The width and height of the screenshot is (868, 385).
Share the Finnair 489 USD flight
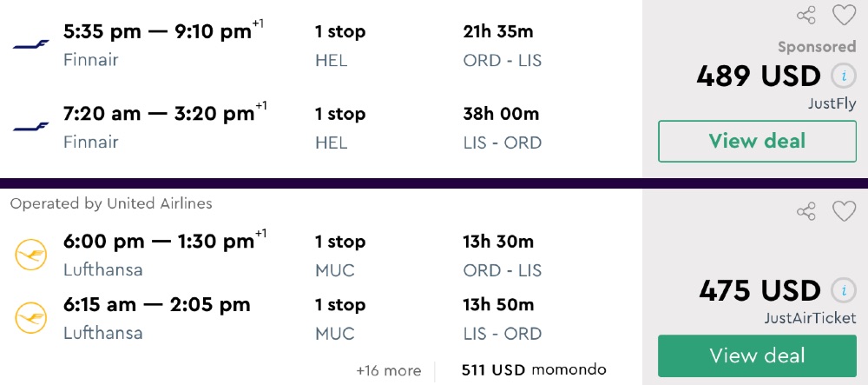[x=806, y=15]
